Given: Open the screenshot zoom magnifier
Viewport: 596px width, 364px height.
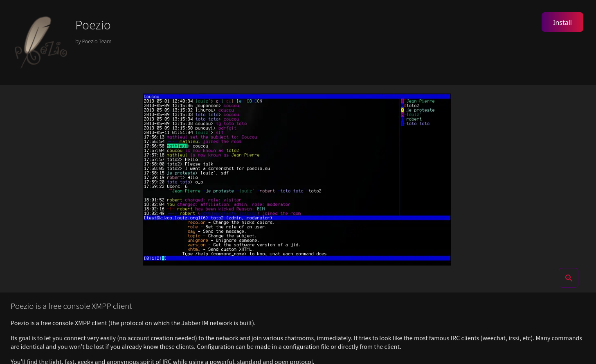Looking at the screenshot, I should pos(569,278).
